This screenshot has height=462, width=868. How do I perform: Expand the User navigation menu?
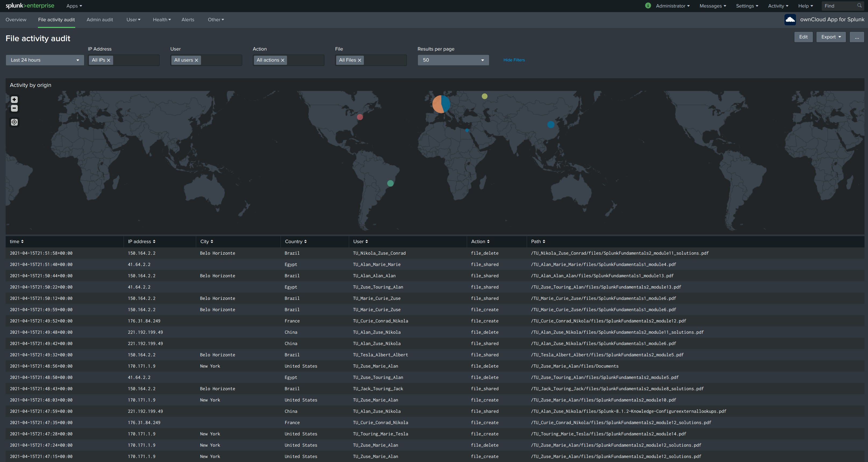coord(134,20)
